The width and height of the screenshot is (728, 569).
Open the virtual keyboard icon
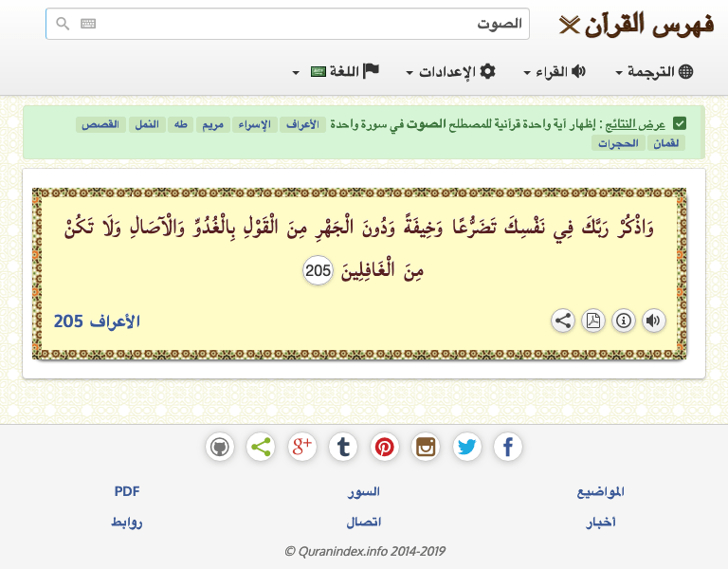coord(88,24)
